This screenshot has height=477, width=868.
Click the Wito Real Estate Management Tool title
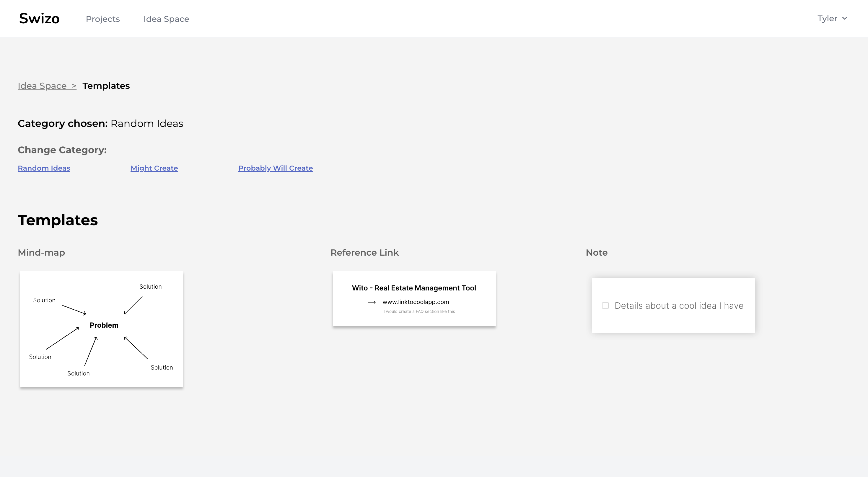coord(414,288)
